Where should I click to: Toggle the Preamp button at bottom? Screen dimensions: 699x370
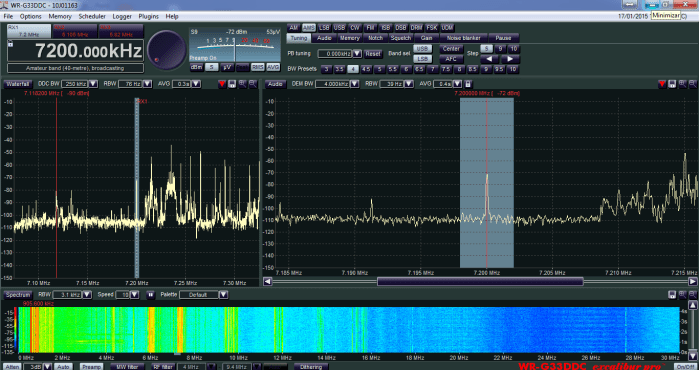point(91,366)
